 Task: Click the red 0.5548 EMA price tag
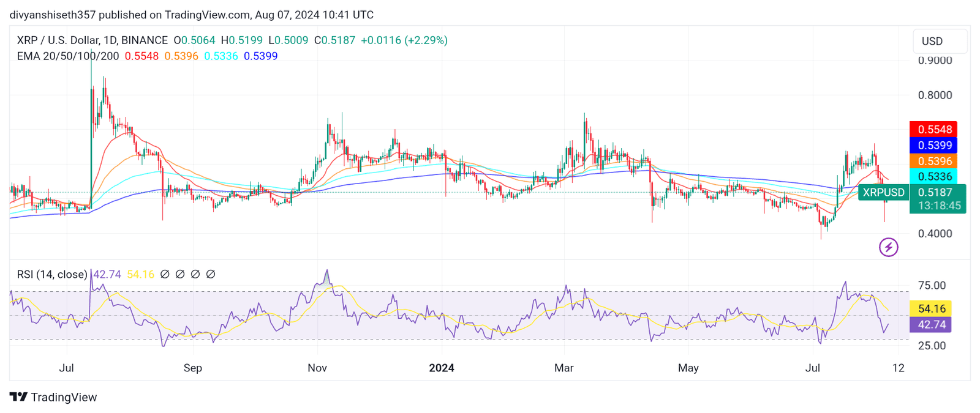coord(934,130)
